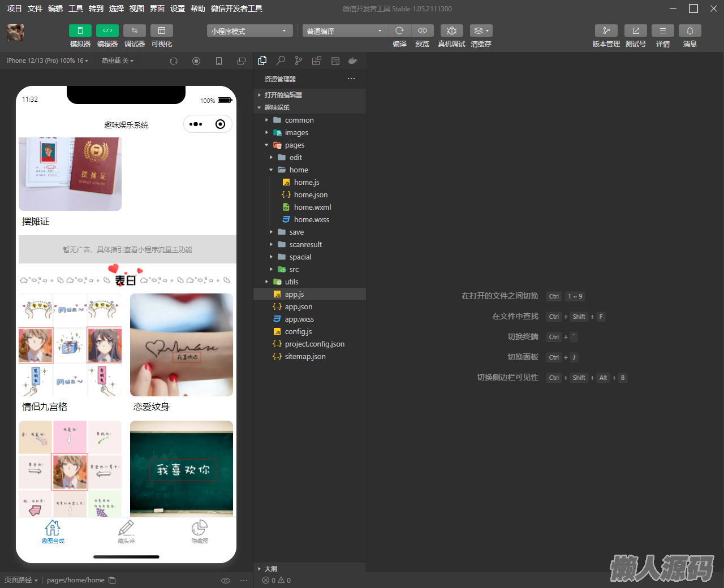Toggle the debugger panel button
724x588 pixels.
pos(135,31)
